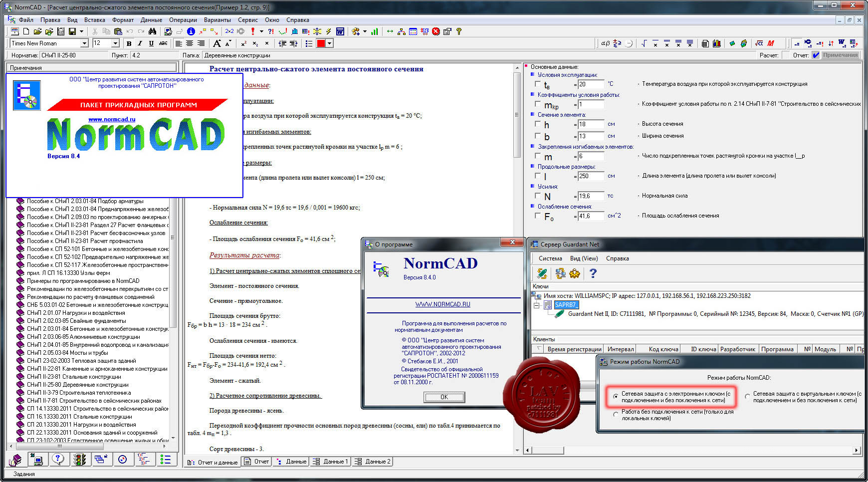Switch to the Отчет tab
The height and width of the screenshot is (482, 868).
coord(257,462)
